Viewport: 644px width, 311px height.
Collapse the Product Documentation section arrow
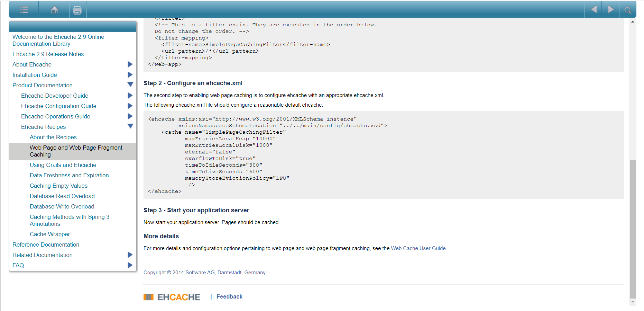tap(130, 85)
